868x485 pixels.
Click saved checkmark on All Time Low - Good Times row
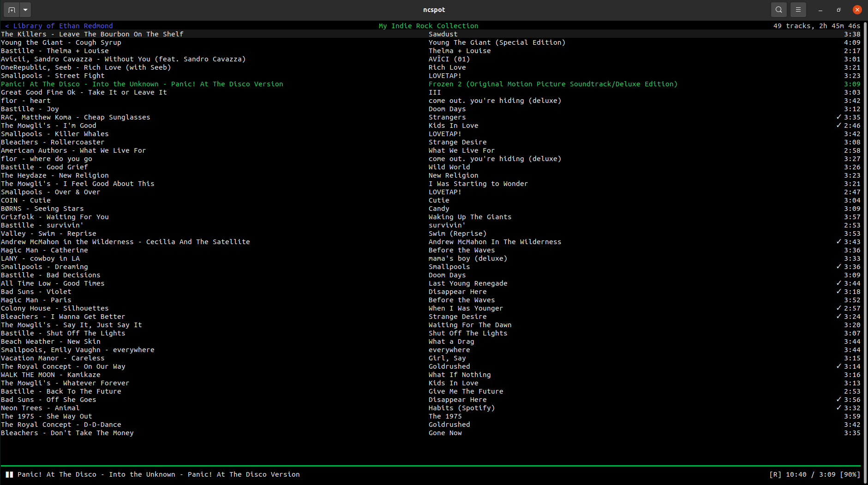pos(839,283)
